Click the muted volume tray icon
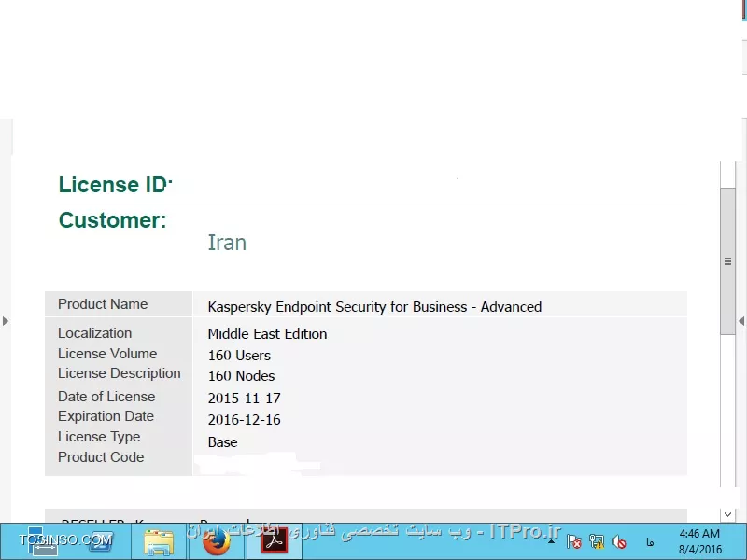 619,542
